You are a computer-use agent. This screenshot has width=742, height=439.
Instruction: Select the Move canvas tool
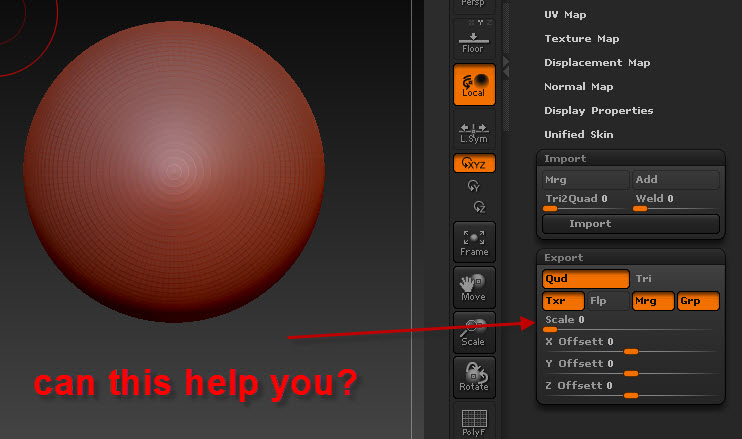(x=474, y=287)
